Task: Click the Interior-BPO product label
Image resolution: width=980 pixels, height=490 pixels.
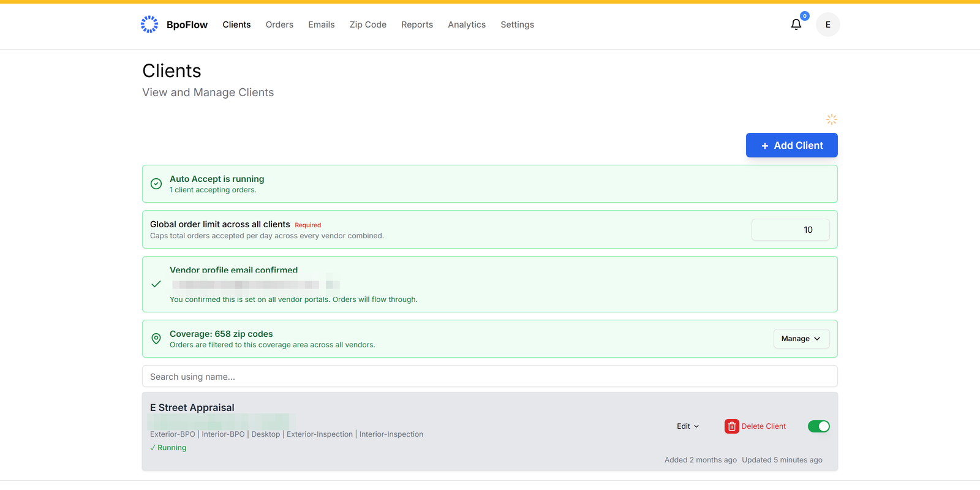Action: coord(223,434)
